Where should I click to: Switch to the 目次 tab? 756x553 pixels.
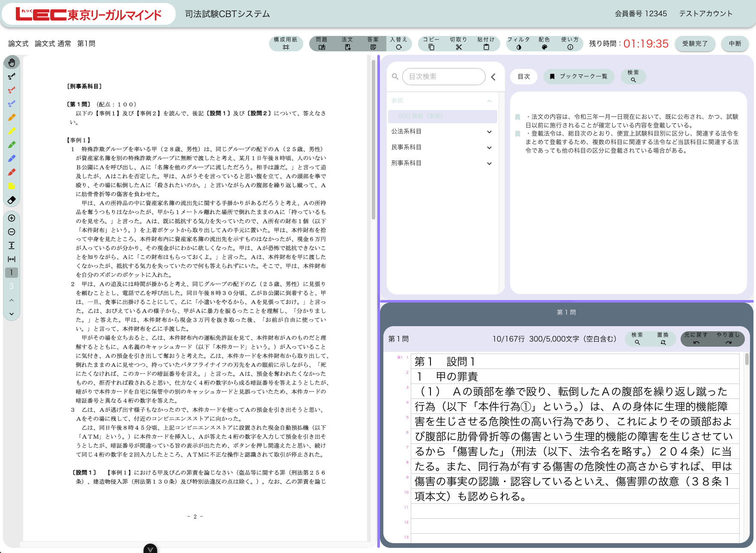point(524,77)
